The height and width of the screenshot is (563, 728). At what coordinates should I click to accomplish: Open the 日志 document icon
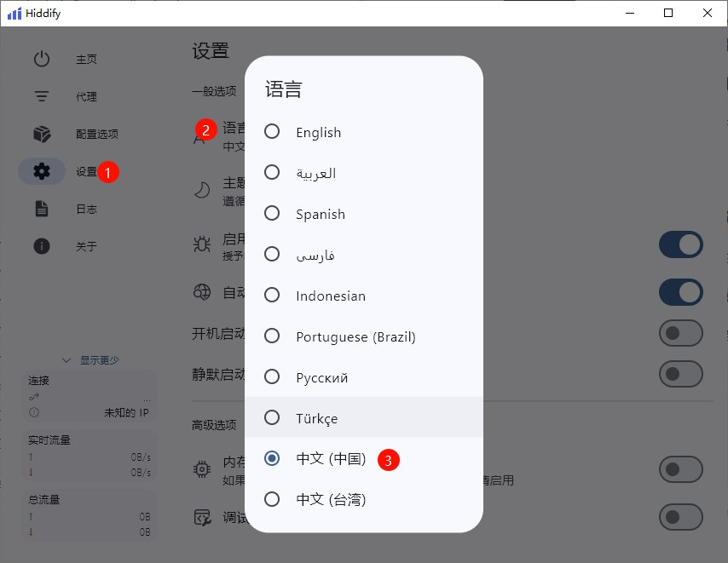[x=42, y=209]
